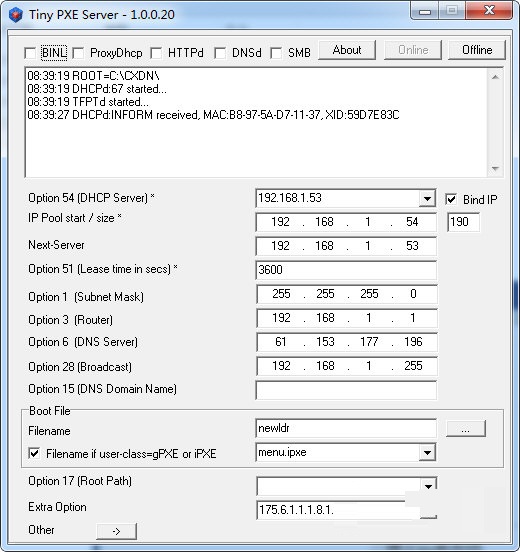Click the newldr Filename input field
This screenshot has height=552, width=520.
point(346,428)
